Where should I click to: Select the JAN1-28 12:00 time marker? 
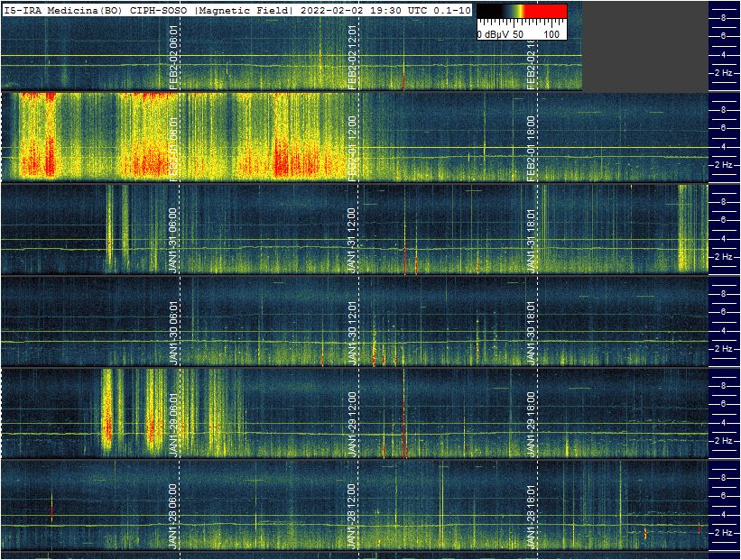pos(353,518)
